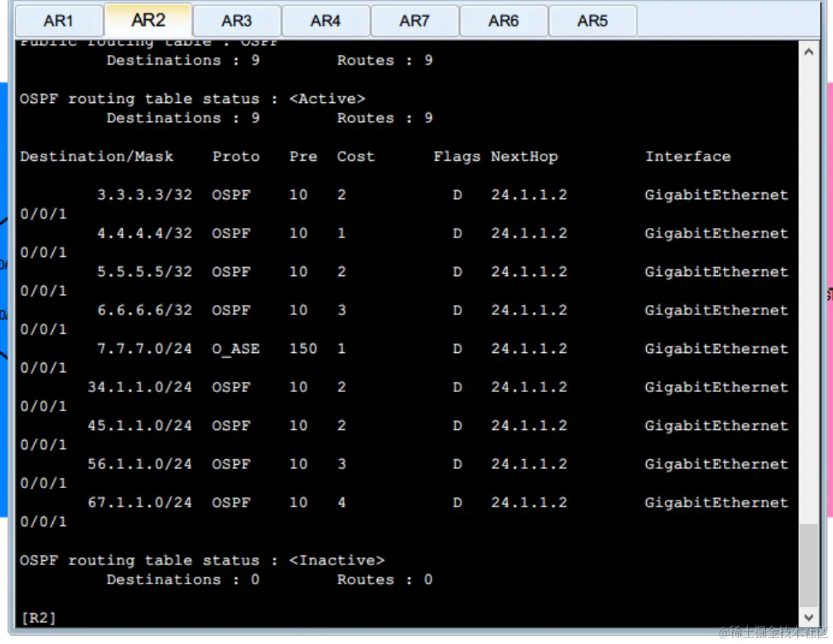Image resolution: width=833 pixels, height=644 pixels.
Task: Switch to the AR7 tab
Action: tap(415, 21)
